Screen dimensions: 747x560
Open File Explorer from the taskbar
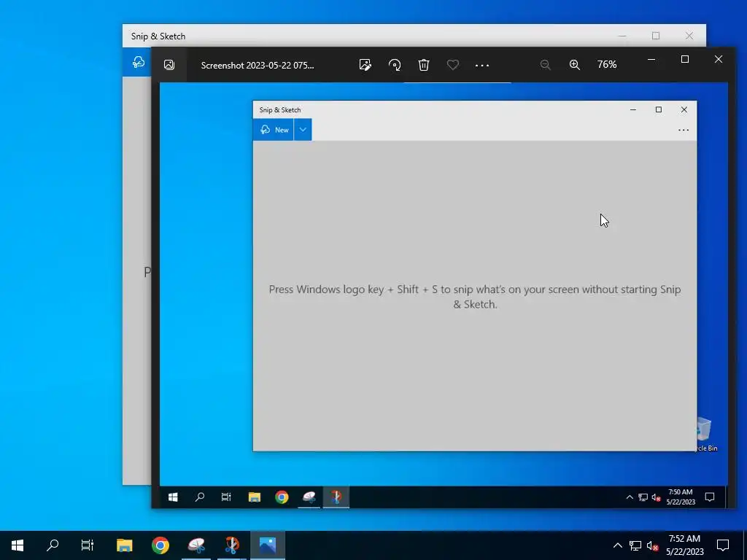(124, 545)
